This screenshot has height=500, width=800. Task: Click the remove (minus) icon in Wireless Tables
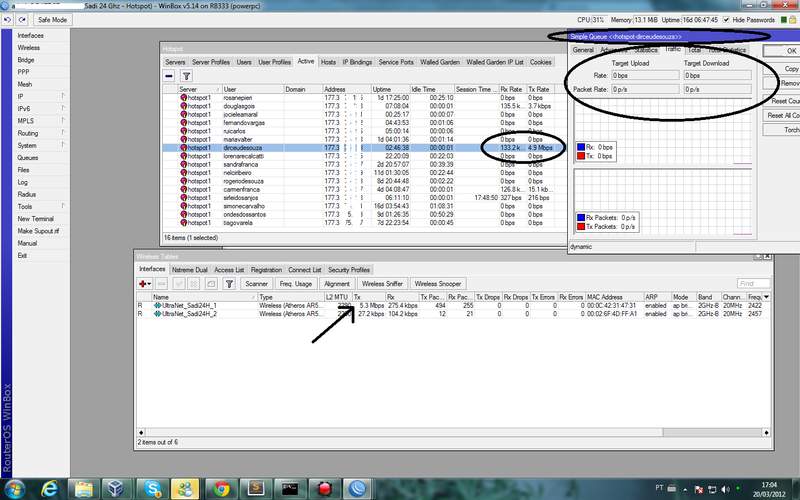tap(161, 284)
